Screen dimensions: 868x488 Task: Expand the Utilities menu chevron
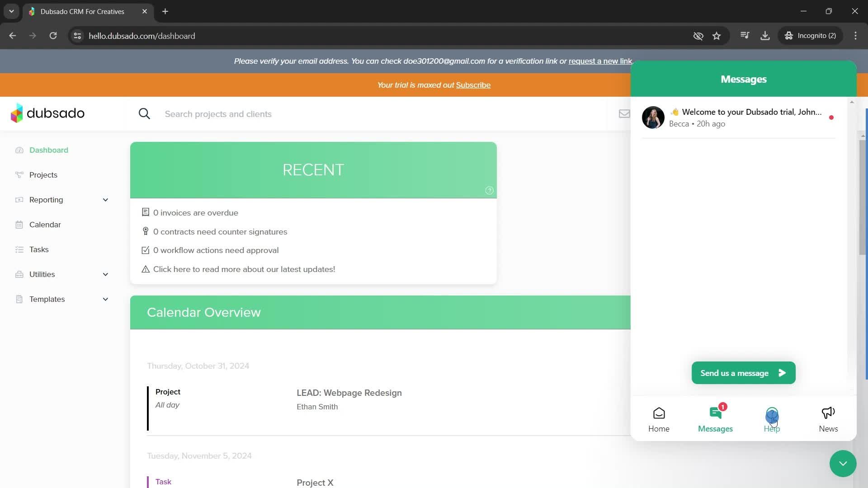[x=105, y=274]
